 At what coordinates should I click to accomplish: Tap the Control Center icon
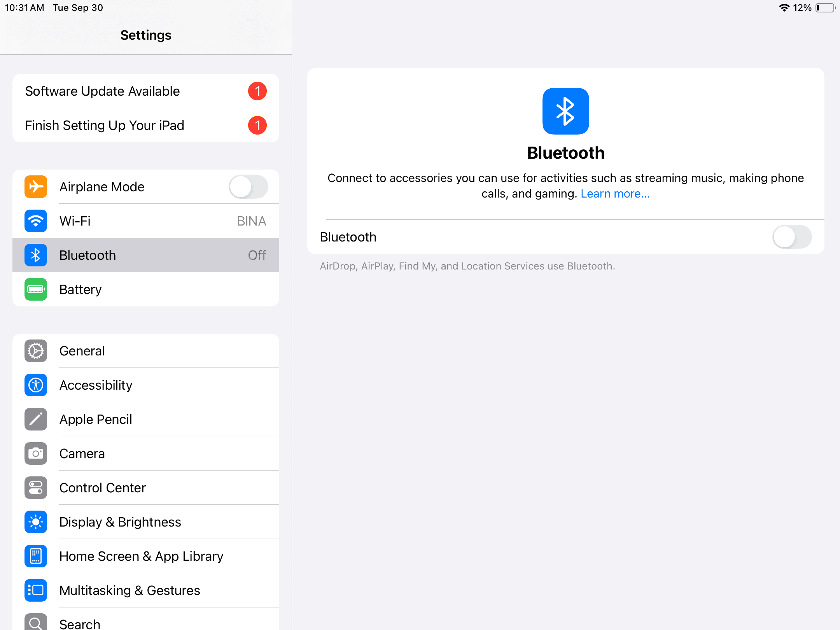36,488
